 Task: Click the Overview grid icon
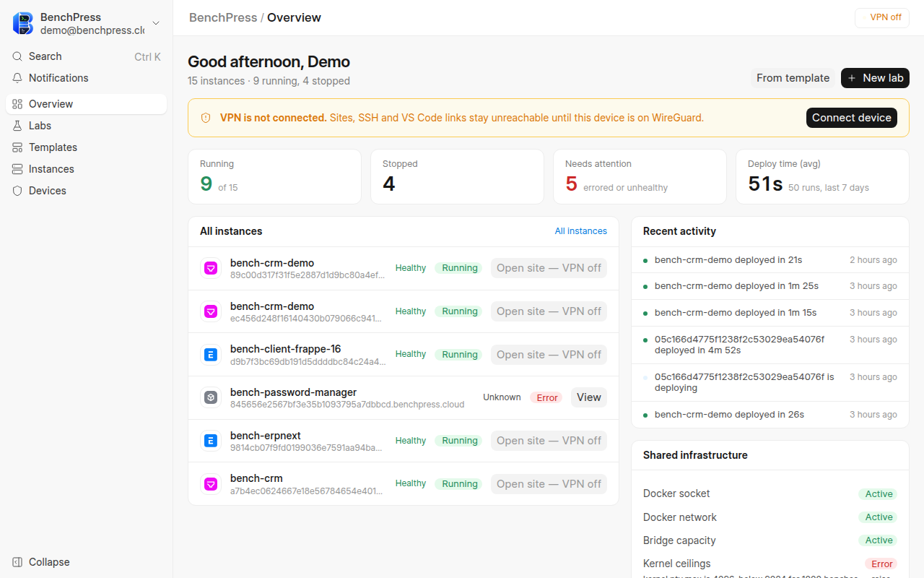coord(17,104)
